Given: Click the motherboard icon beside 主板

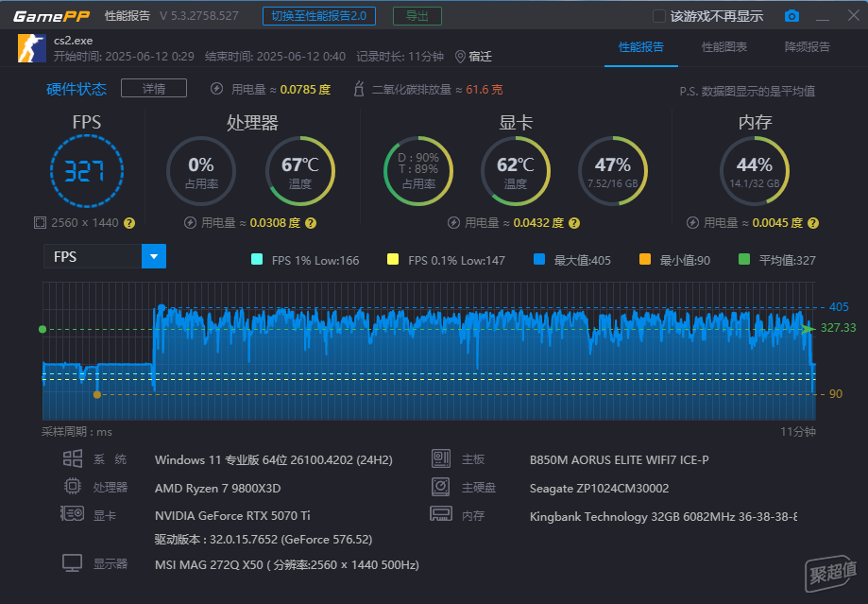Looking at the screenshot, I should [441, 458].
